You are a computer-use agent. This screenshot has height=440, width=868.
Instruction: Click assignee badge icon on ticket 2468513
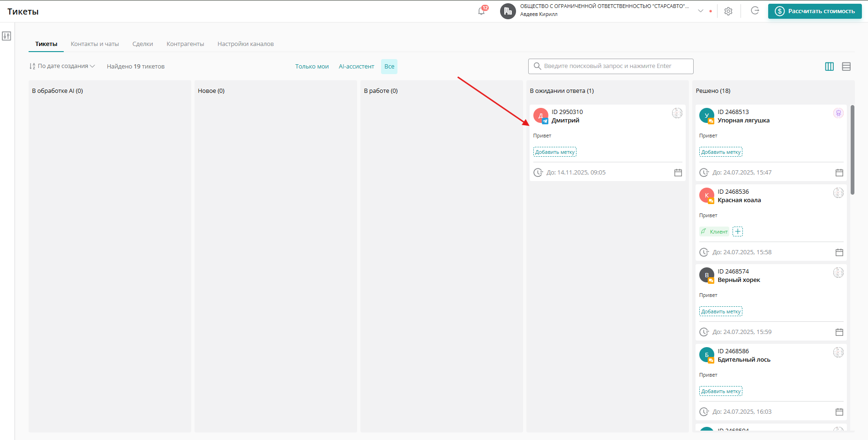[x=838, y=113]
